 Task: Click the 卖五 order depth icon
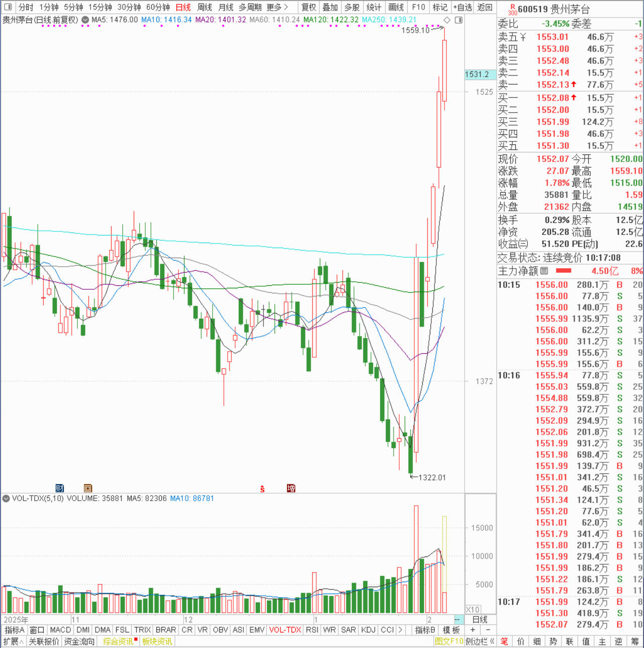[523, 37]
